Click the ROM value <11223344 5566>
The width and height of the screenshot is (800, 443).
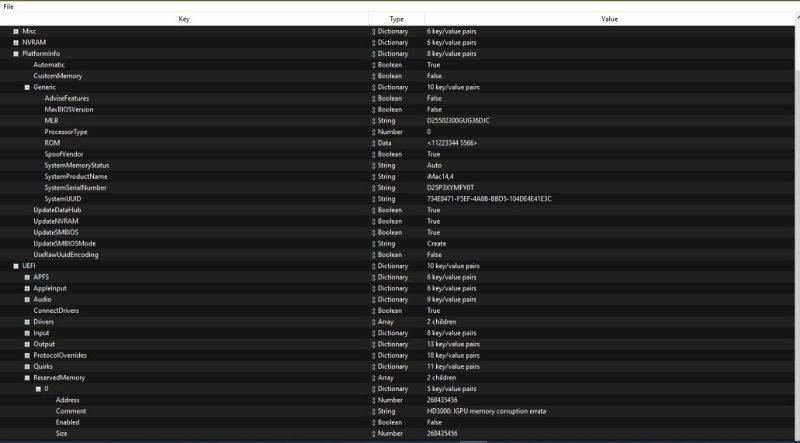(452, 143)
